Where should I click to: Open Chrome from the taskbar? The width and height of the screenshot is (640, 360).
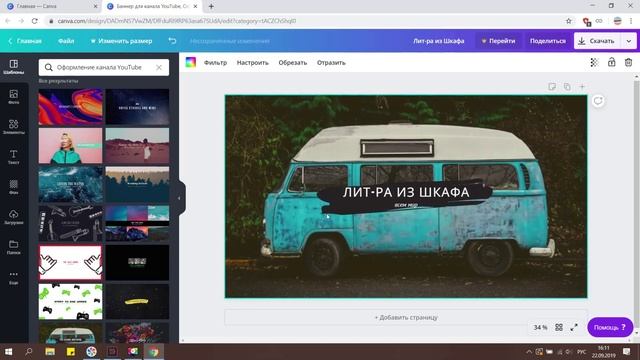coord(153,351)
